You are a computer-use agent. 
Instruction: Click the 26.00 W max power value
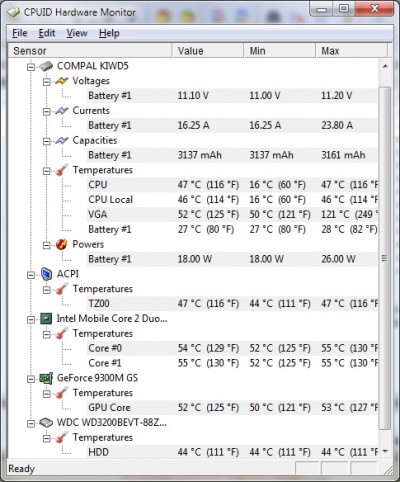pyautogui.click(x=338, y=259)
